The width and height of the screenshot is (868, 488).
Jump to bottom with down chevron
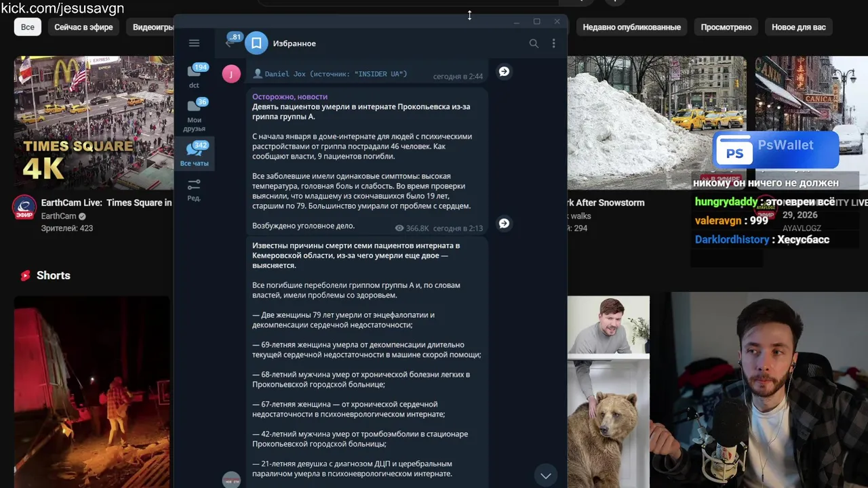point(545,476)
